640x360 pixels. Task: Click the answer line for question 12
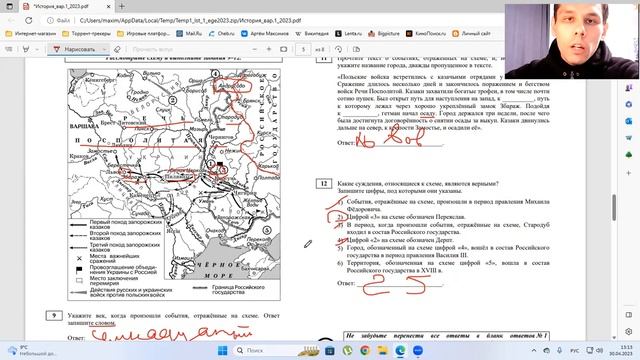(x=400, y=284)
